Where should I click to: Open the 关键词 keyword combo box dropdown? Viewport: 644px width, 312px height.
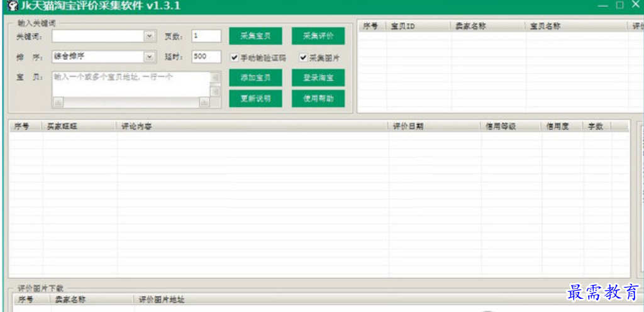[150, 36]
